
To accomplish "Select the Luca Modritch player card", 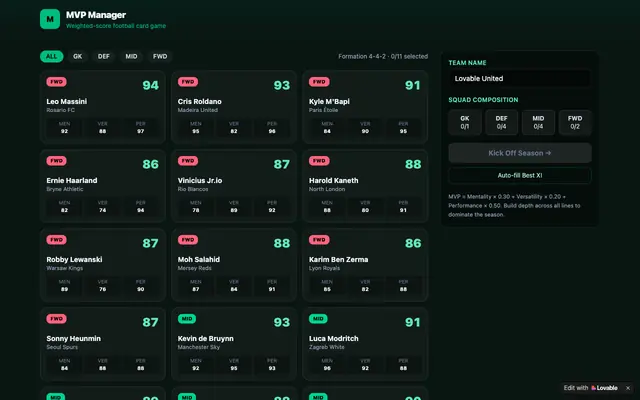I will coord(365,344).
